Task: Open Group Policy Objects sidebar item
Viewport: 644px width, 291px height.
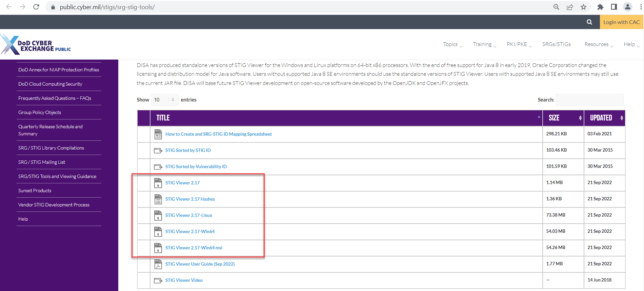Action: click(40, 112)
